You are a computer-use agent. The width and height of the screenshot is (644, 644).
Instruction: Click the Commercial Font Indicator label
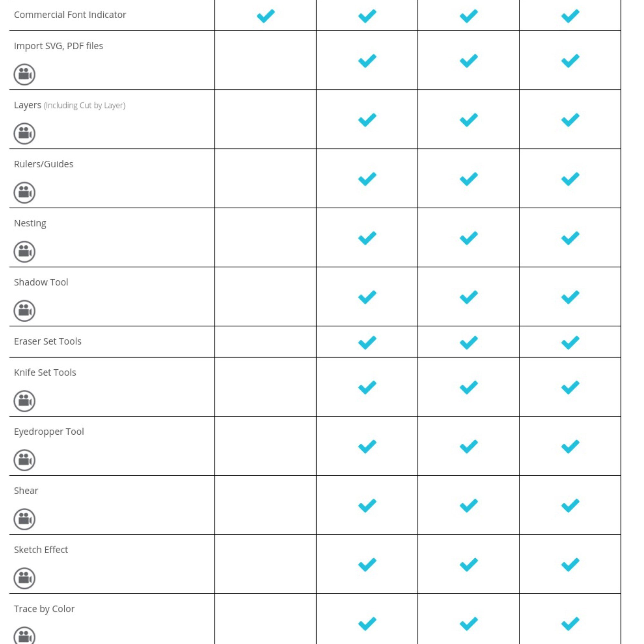70,15
